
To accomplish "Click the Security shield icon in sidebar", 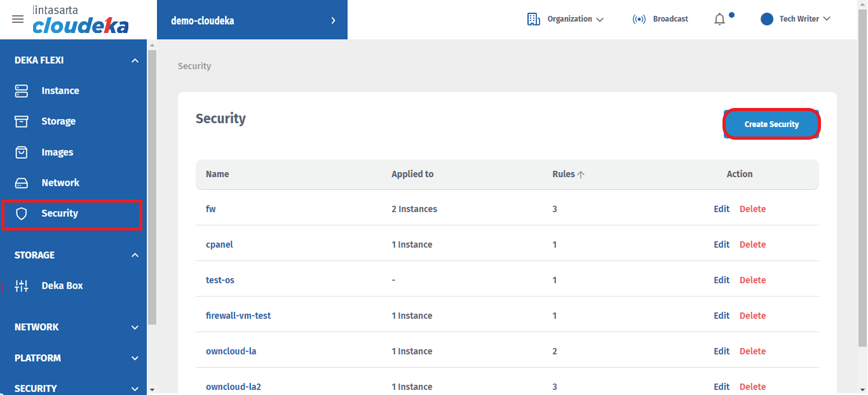I will (22, 213).
